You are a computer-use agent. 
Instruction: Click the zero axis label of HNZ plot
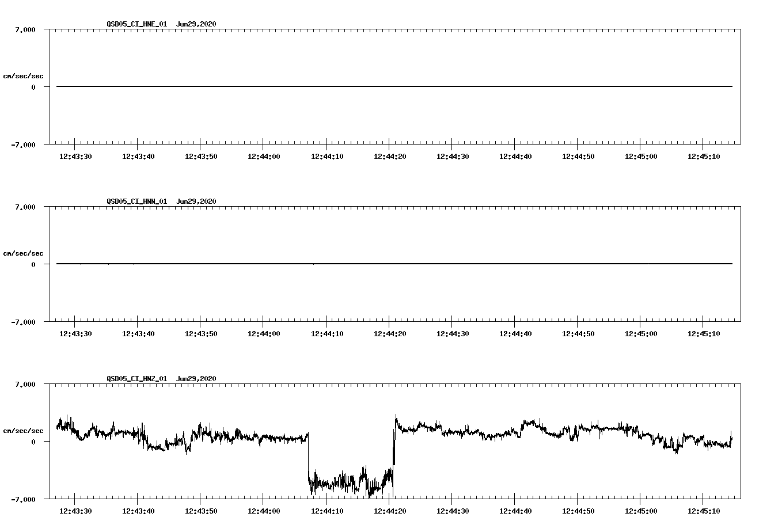coord(33,442)
